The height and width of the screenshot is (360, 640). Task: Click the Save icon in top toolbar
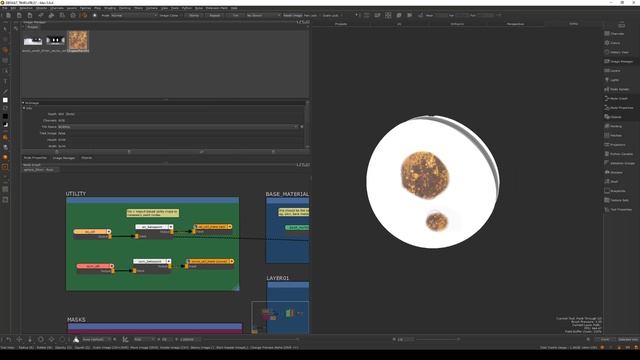point(30,15)
